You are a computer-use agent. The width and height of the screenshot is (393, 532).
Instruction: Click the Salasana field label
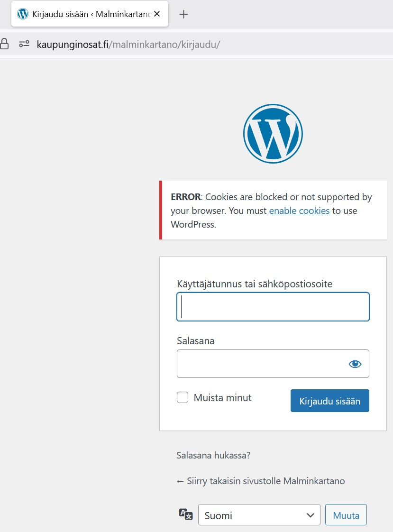coord(195,340)
